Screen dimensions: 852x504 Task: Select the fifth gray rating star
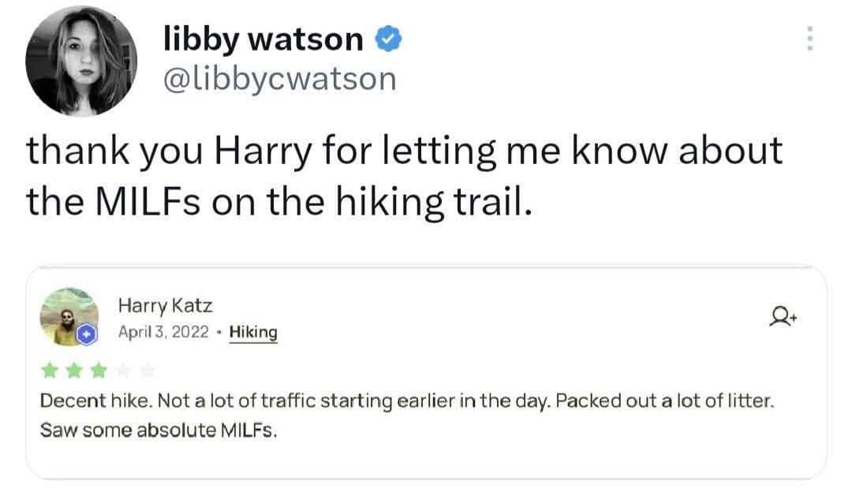[x=148, y=369]
